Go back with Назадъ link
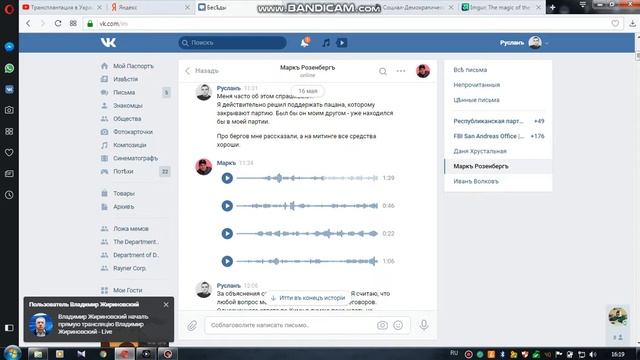Viewport: 640px width, 360px height. (202, 71)
